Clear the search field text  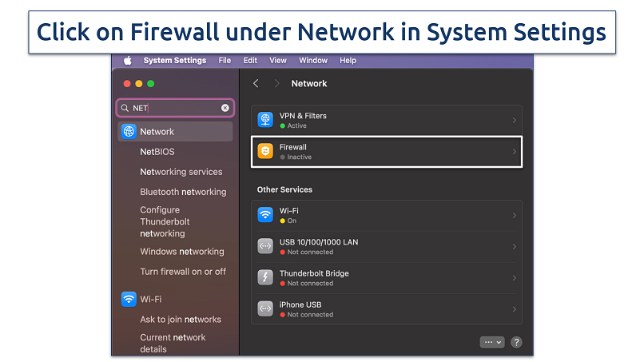[225, 108]
